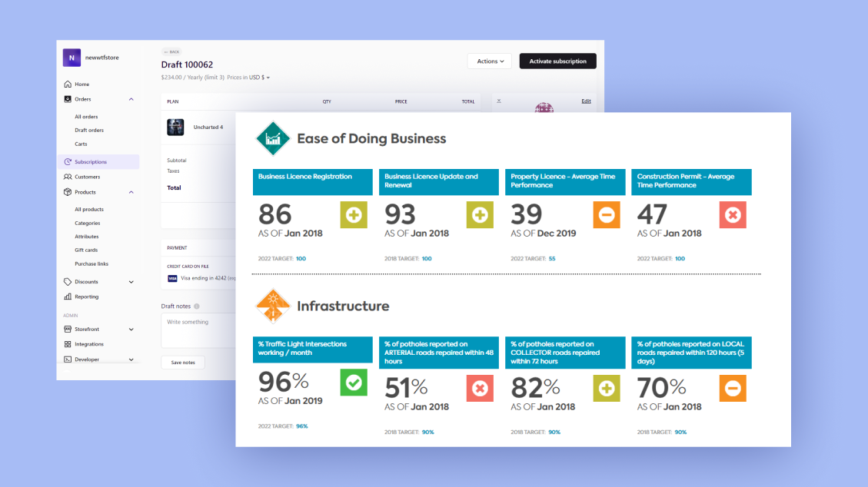The image size is (868, 487).
Task: Click the Ease of Doing Business icon
Action: (272, 139)
